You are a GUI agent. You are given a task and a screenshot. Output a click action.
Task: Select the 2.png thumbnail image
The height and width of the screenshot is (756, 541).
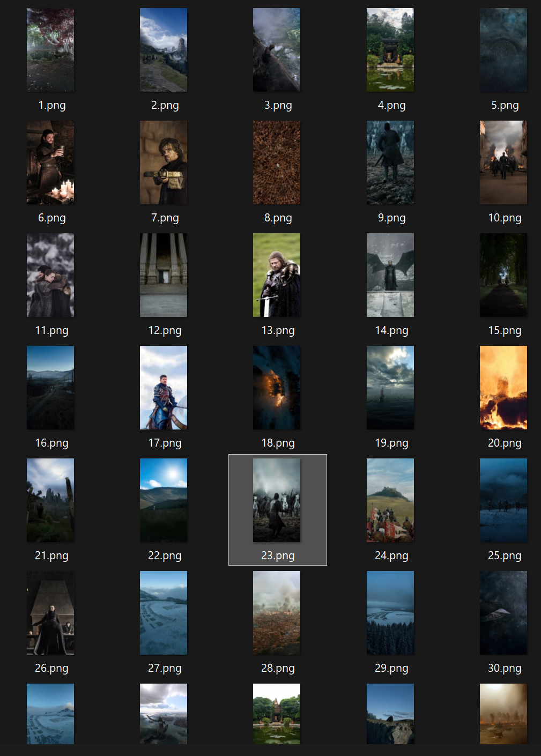click(x=164, y=50)
